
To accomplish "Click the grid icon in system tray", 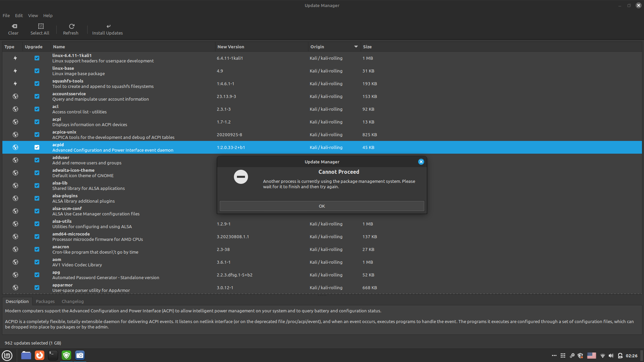I will [563, 356].
